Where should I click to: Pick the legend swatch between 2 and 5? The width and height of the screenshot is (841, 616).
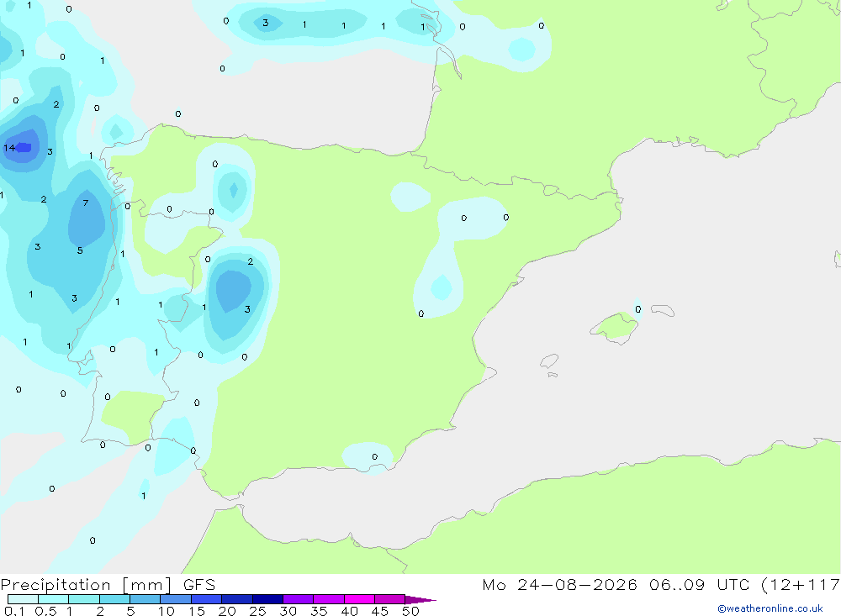114,599
